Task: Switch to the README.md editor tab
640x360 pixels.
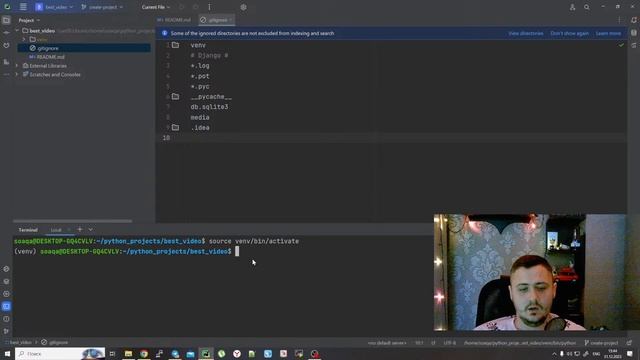Action: click(174, 20)
